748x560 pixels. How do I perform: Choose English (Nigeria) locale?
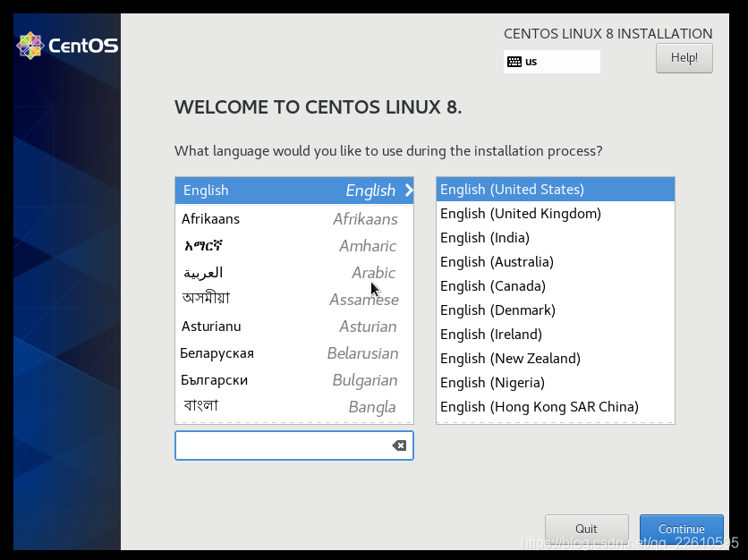click(x=556, y=383)
